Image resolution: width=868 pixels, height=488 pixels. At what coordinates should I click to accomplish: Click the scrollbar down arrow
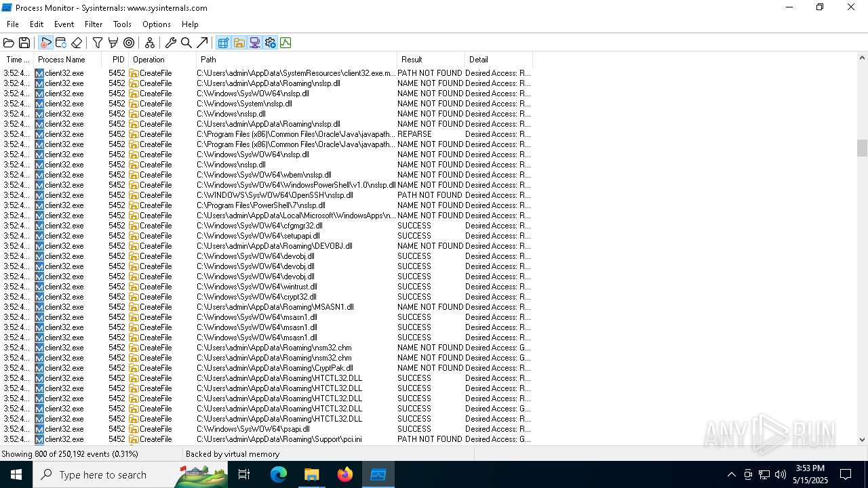coord(862,439)
